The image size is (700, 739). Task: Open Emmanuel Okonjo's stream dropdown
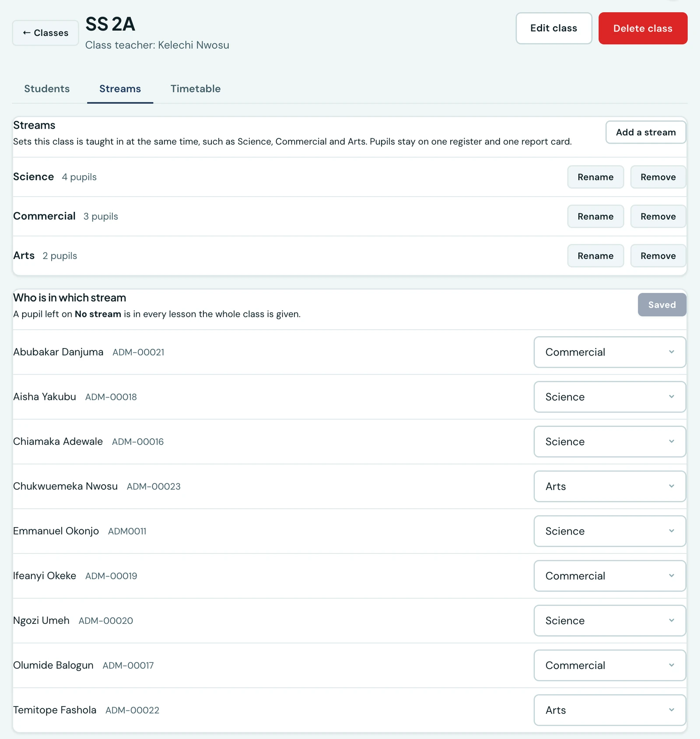click(x=610, y=531)
